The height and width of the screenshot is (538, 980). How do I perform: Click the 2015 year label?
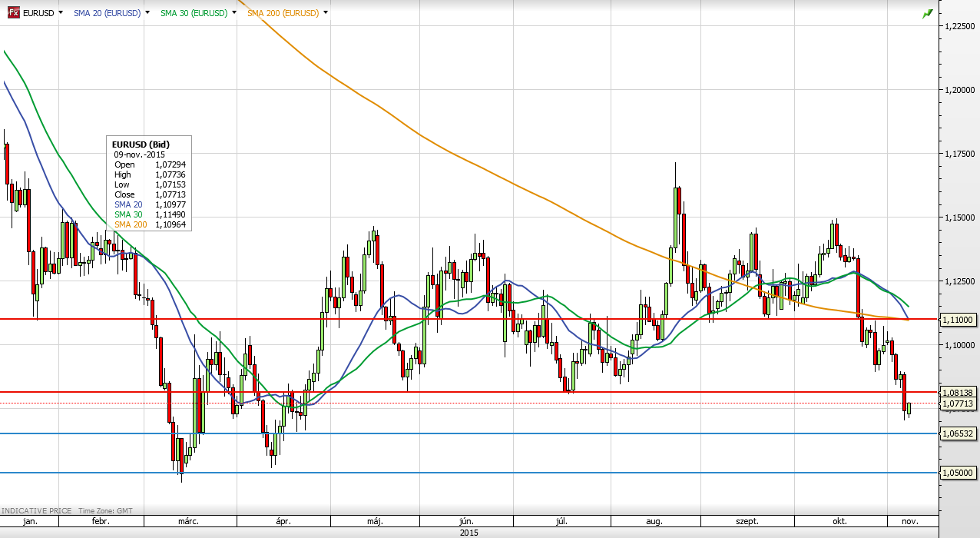point(468,532)
